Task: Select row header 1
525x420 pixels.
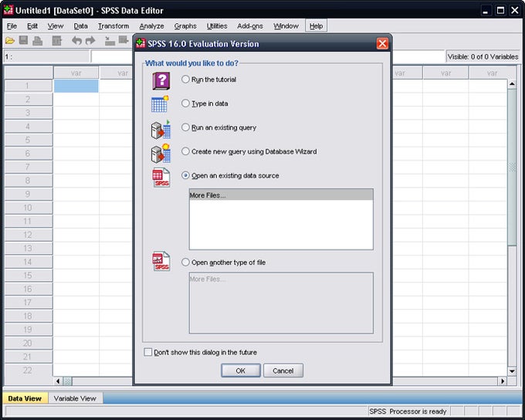Action: tap(28, 86)
